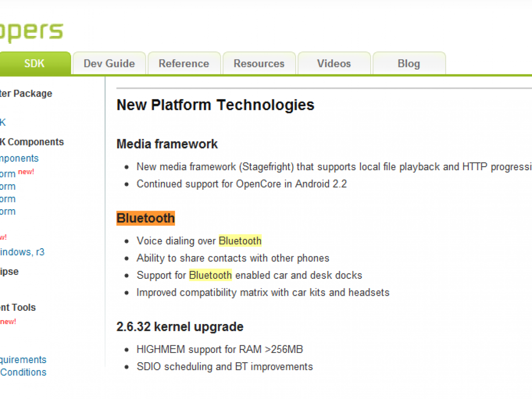This screenshot has width=532, height=399.
Task: Open the Dev Guide tab
Action: 109,63
